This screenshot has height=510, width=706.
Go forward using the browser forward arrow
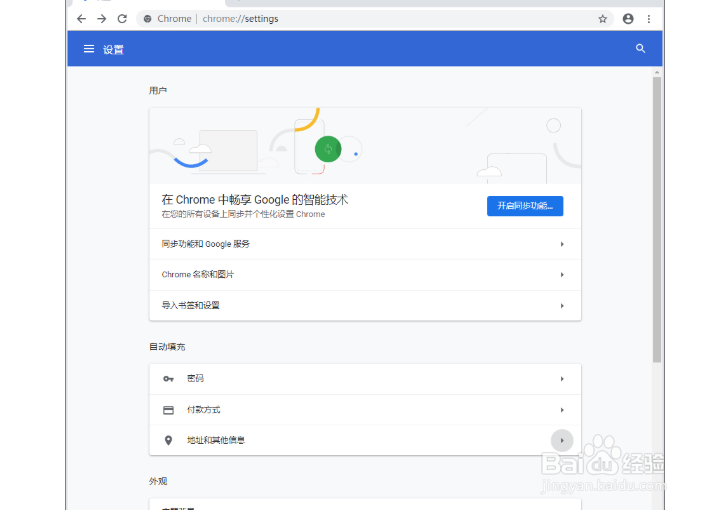(102, 19)
